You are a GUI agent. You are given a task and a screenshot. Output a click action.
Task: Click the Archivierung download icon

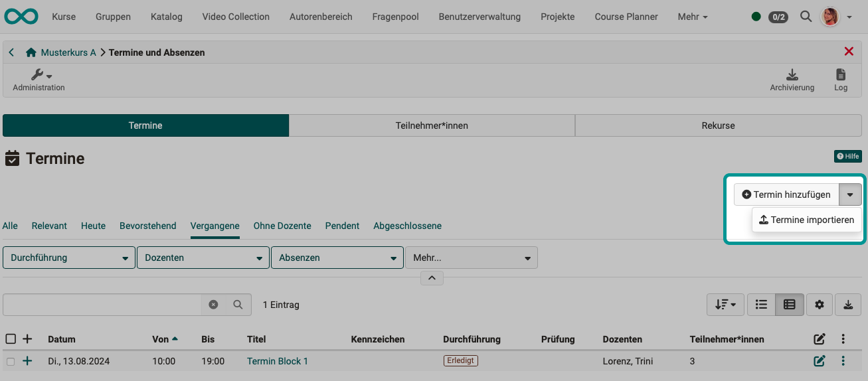[792, 75]
